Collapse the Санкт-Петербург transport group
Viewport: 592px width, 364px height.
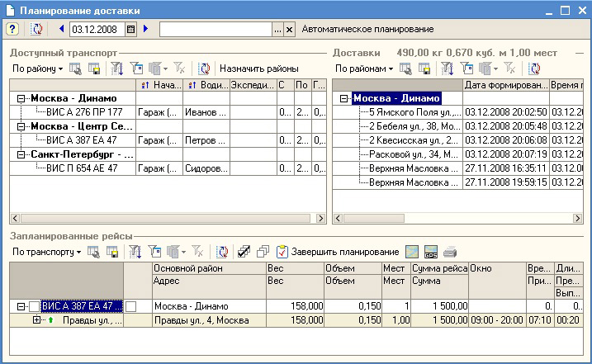click(x=21, y=154)
